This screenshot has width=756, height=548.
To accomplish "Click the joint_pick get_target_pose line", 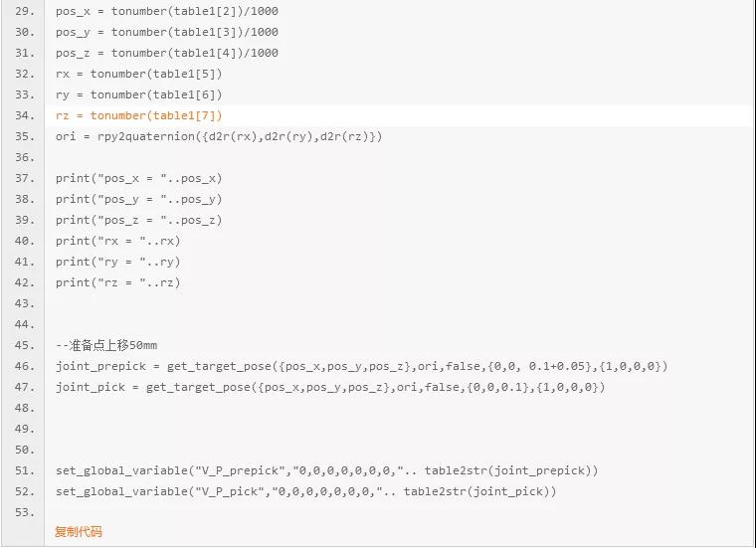I will (x=330, y=387).
